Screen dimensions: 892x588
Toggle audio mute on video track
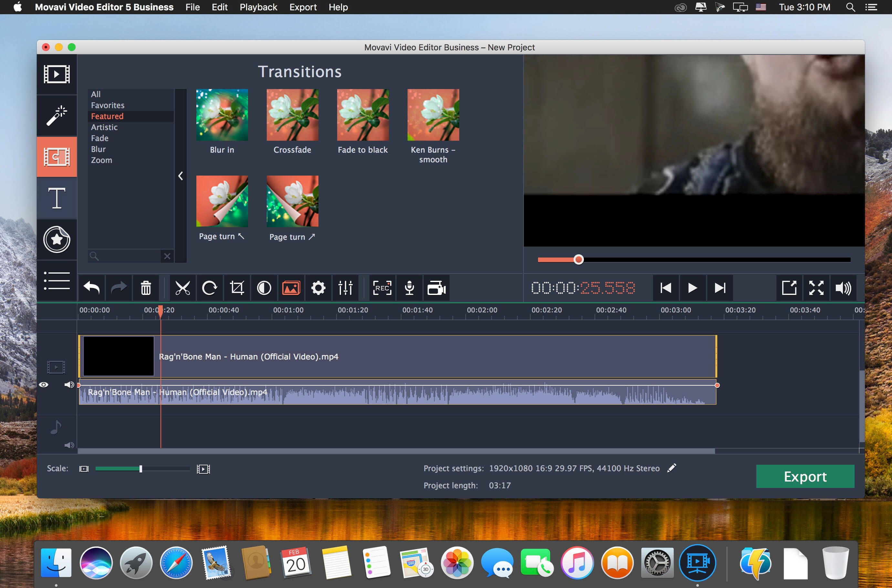[68, 384]
